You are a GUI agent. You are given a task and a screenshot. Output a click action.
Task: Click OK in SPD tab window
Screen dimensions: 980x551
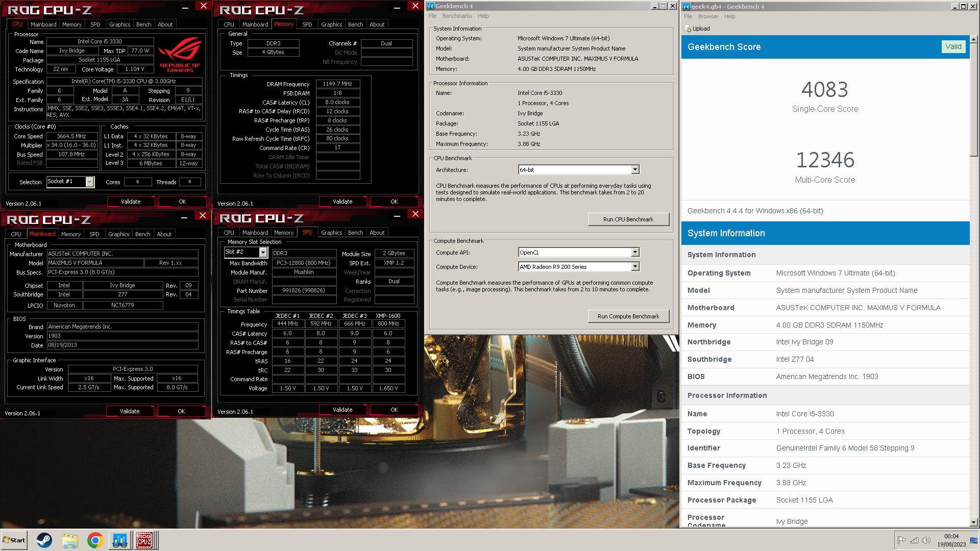click(x=394, y=410)
